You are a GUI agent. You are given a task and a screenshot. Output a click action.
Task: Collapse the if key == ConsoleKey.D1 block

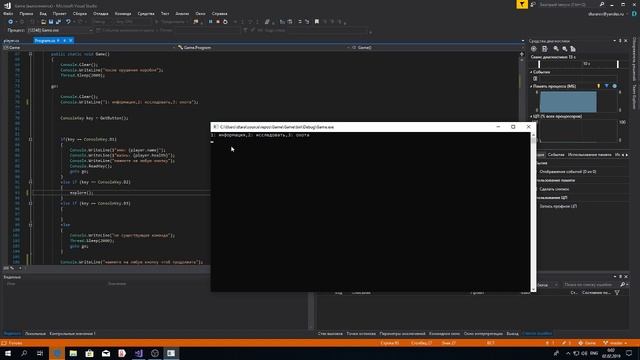point(30,139)
